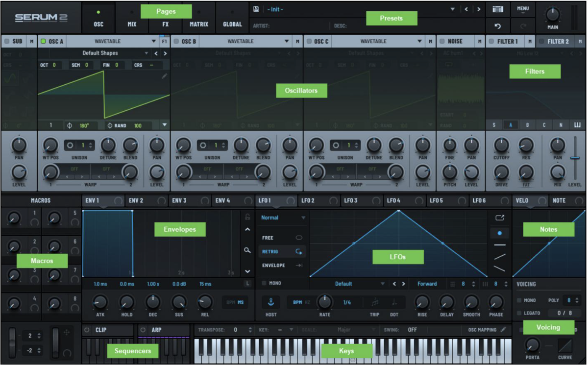The image size is (588, 365).
Task: Adjust the Filter LEVEL vertical slider
Action: (x=575, y=158)
